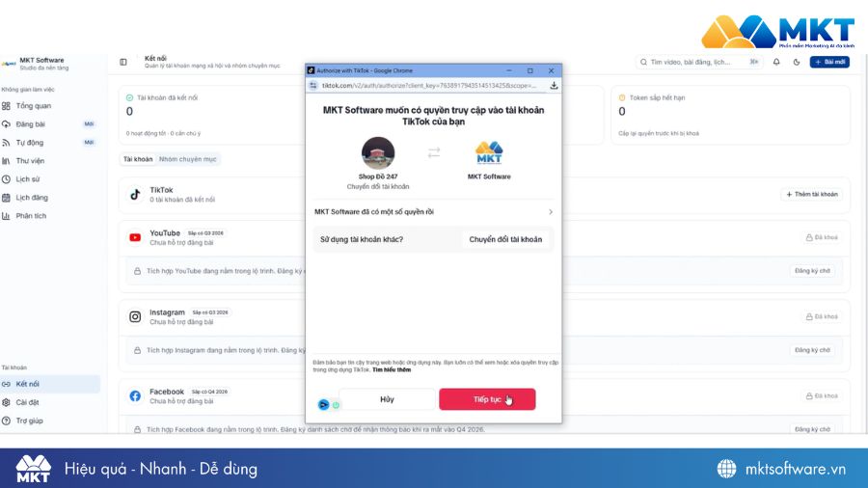Click the Token sắp hết hạn card
The width and height of the screenshot is (868, 488).
click(x=730, y=115)
